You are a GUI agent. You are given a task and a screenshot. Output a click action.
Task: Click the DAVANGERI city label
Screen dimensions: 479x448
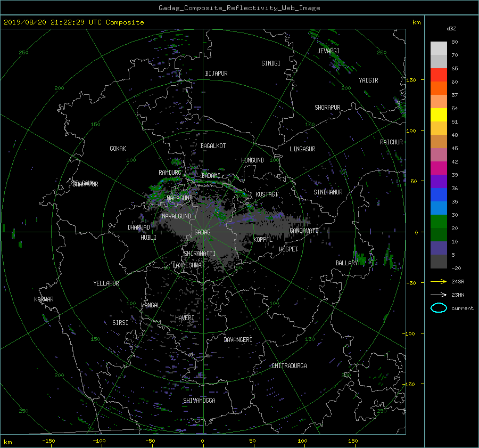(x=238, y=340)
